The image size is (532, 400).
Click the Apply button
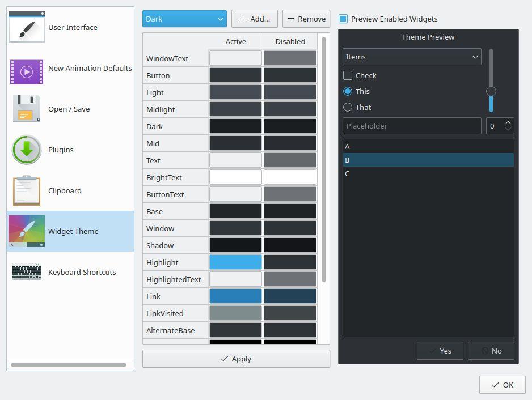tap(236, 359)
